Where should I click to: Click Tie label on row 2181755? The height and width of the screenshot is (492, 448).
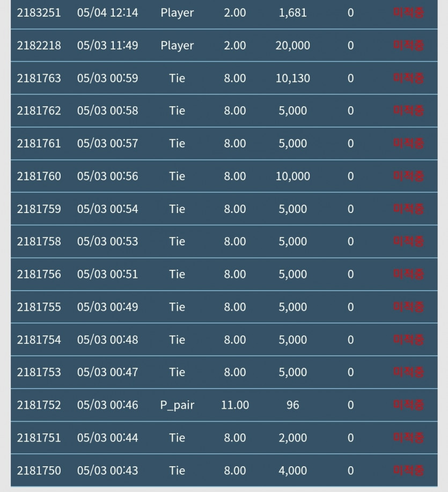click(177, 307)
